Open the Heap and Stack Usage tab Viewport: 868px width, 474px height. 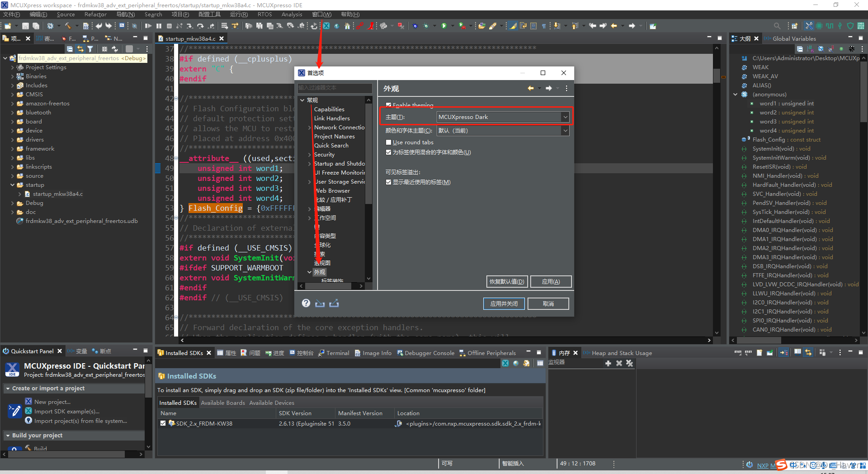(618, 353)
